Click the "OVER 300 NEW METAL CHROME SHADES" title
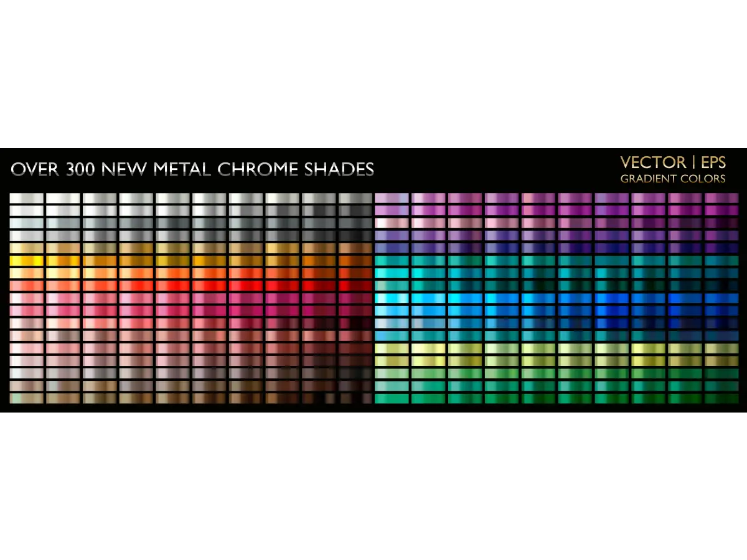 click(192, 169)
